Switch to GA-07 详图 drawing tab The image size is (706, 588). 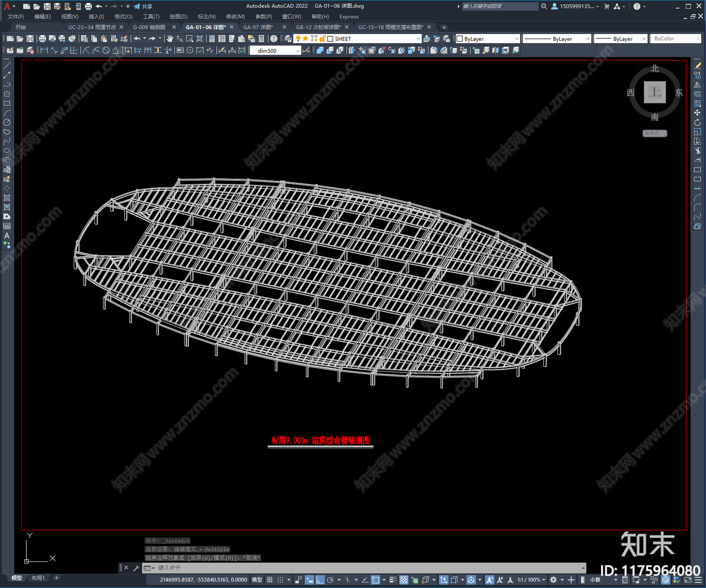pos(258,27)
